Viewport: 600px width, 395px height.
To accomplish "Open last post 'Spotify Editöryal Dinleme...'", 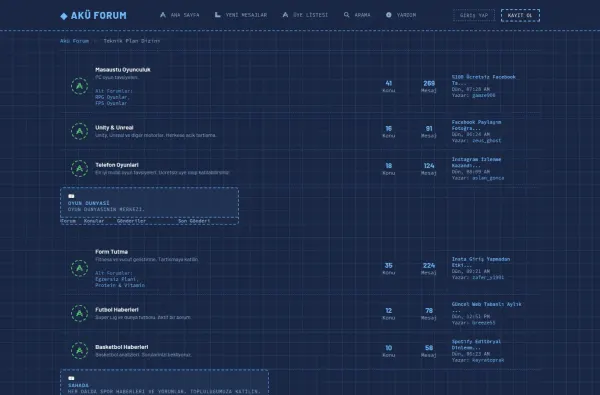I will click(x=476, y=344).
